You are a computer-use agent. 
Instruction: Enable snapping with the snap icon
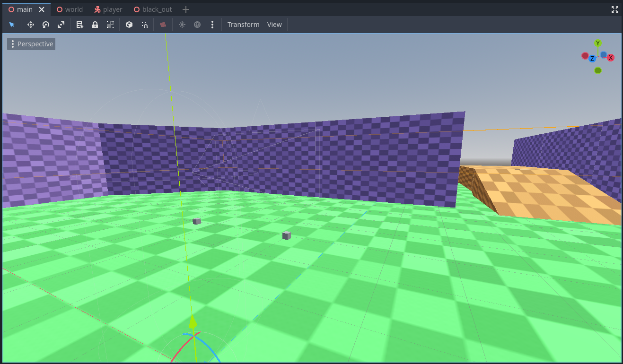(144, 24)
